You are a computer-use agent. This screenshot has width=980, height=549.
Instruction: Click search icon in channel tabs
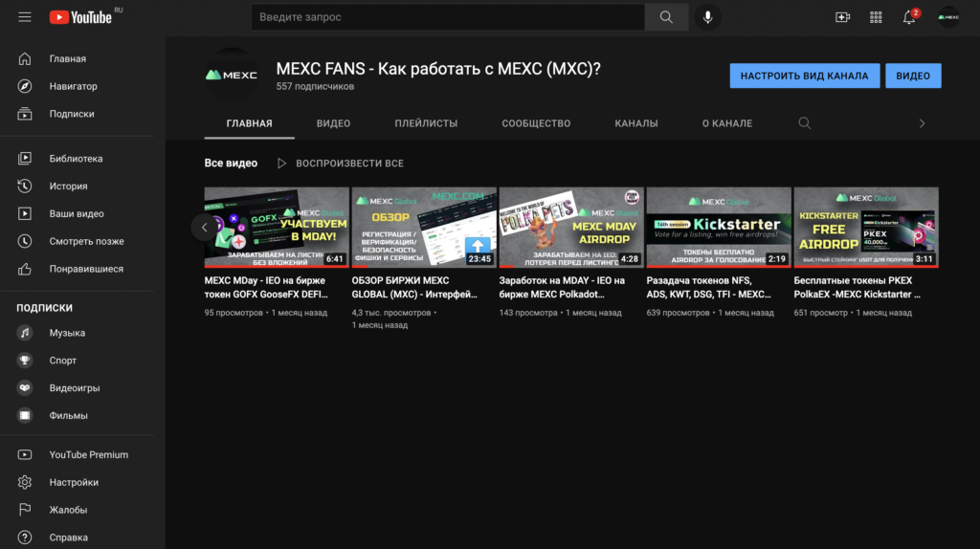click(x=804, y=123)
